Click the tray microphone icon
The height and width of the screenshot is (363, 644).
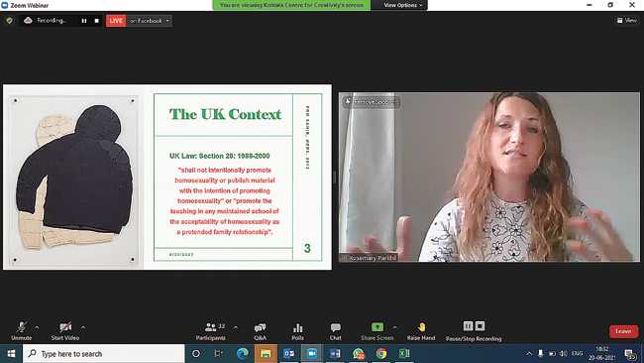[x=541, y=353]
